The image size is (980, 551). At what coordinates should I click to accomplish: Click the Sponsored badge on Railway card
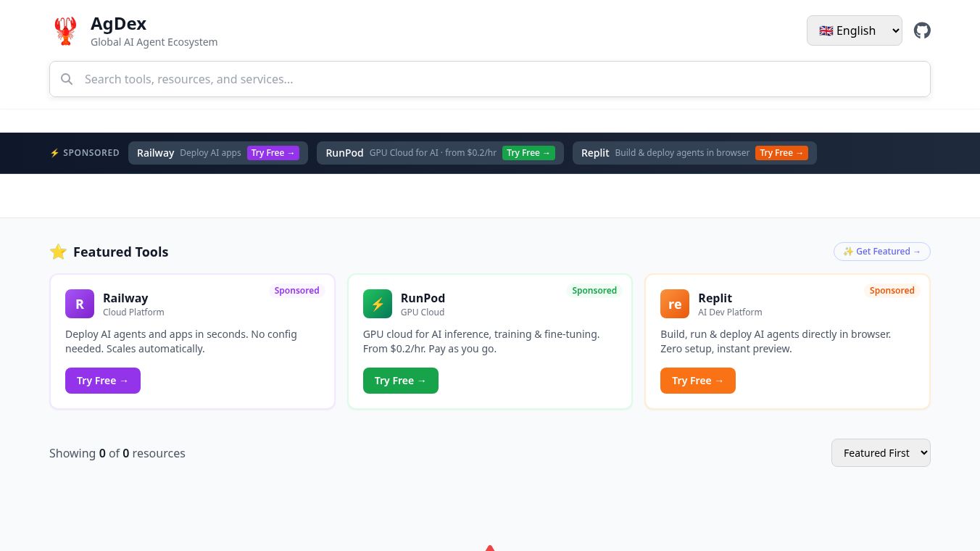(x=296, y=291)
